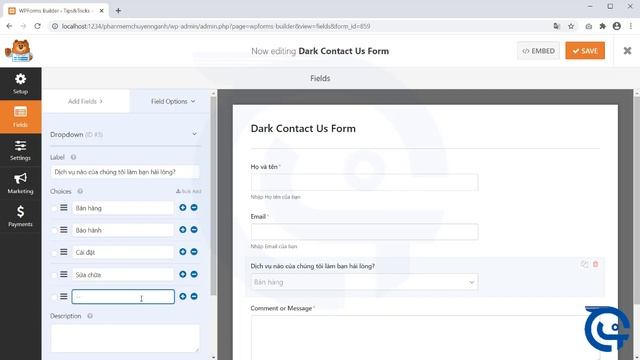Image resolution: width=640 pixels, height=360 pixels.
Task: Click the Họ và tên field in preview
Action: point(364,182)
